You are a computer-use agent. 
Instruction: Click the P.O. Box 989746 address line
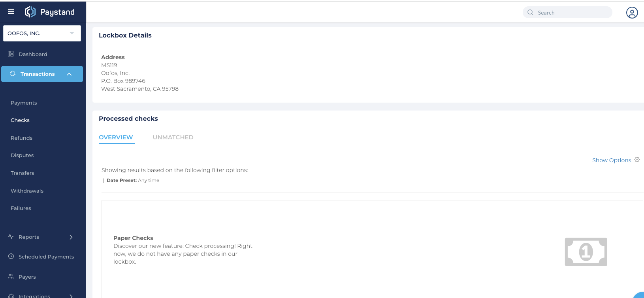point(123,81)
